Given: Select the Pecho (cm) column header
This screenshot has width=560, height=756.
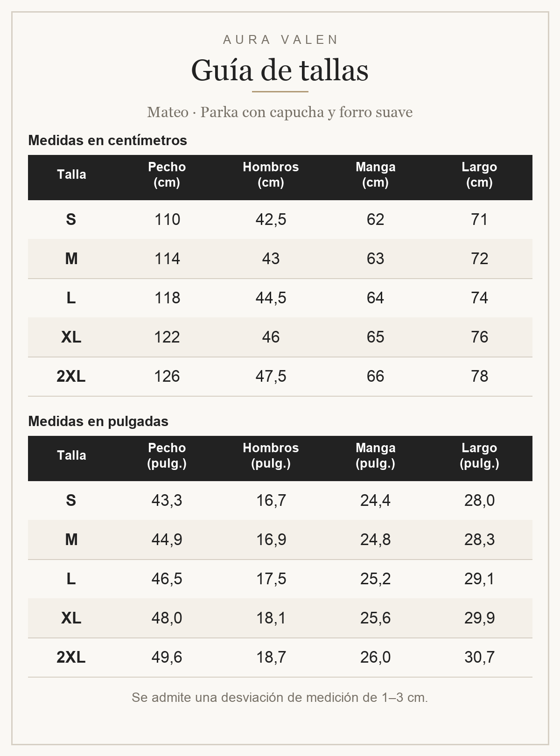Looking at the screenshot, I should (x=167, y=175).
